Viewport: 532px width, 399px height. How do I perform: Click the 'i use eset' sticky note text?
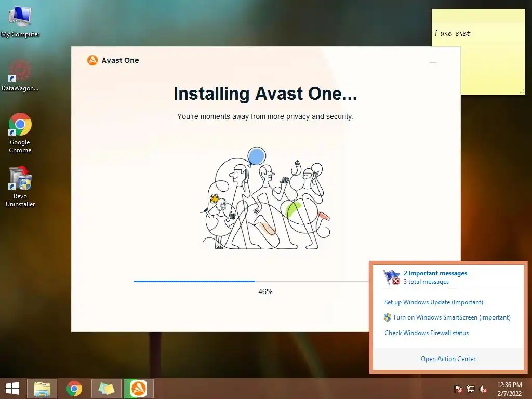(453, 33)
